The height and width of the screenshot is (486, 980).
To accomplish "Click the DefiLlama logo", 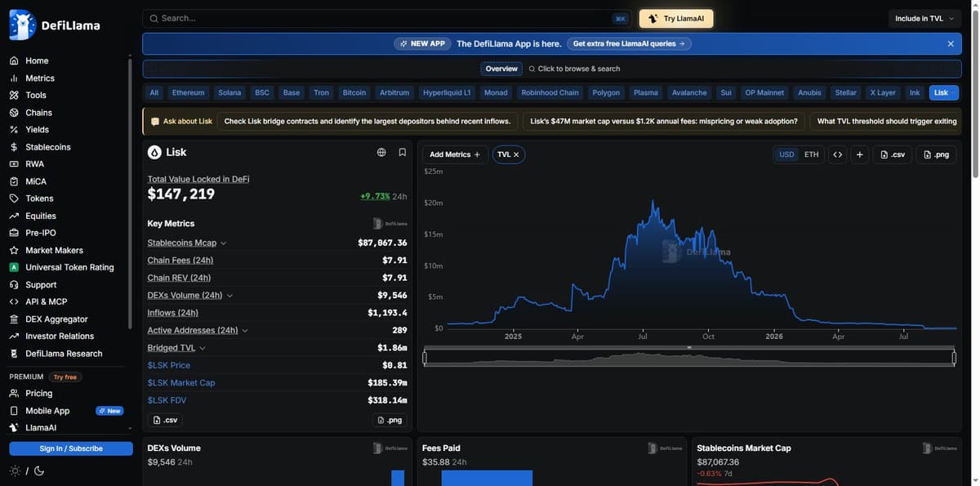I will coord(55,25).
